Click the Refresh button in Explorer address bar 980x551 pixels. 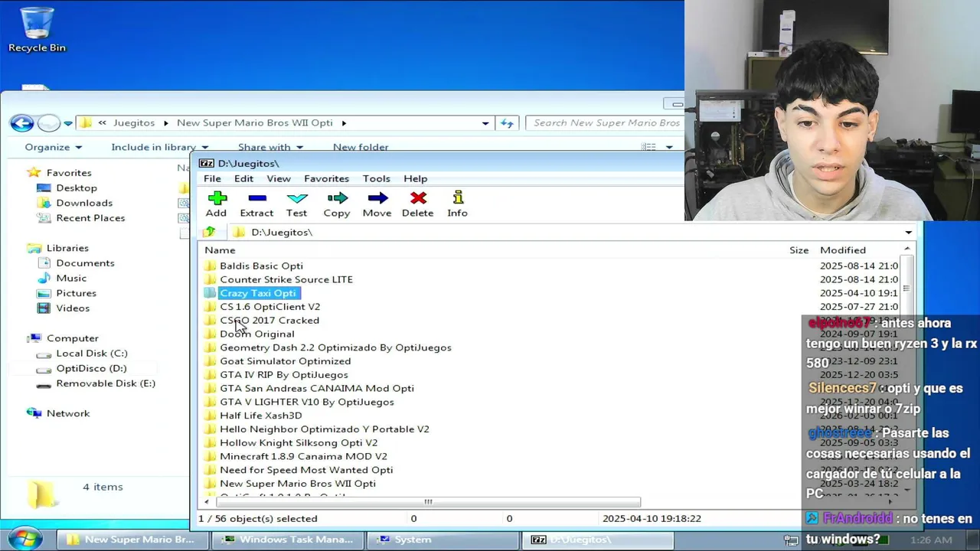tap(507, 122)
